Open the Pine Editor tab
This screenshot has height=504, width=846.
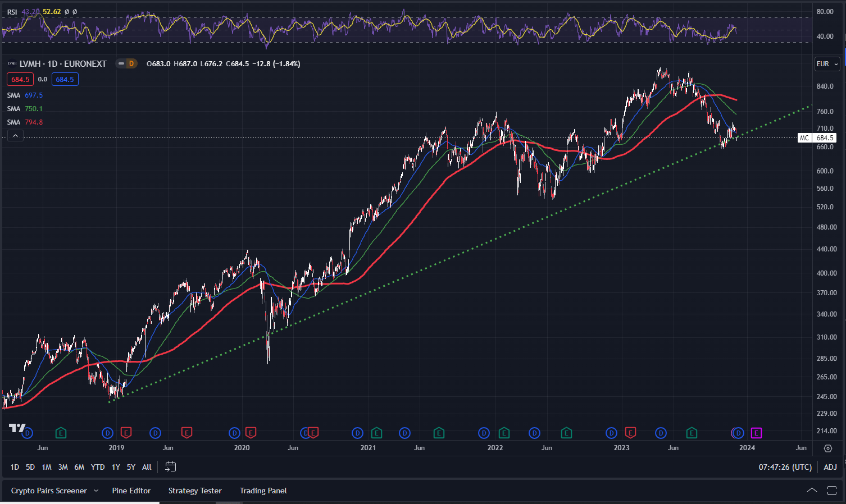(x=131, y=491)
